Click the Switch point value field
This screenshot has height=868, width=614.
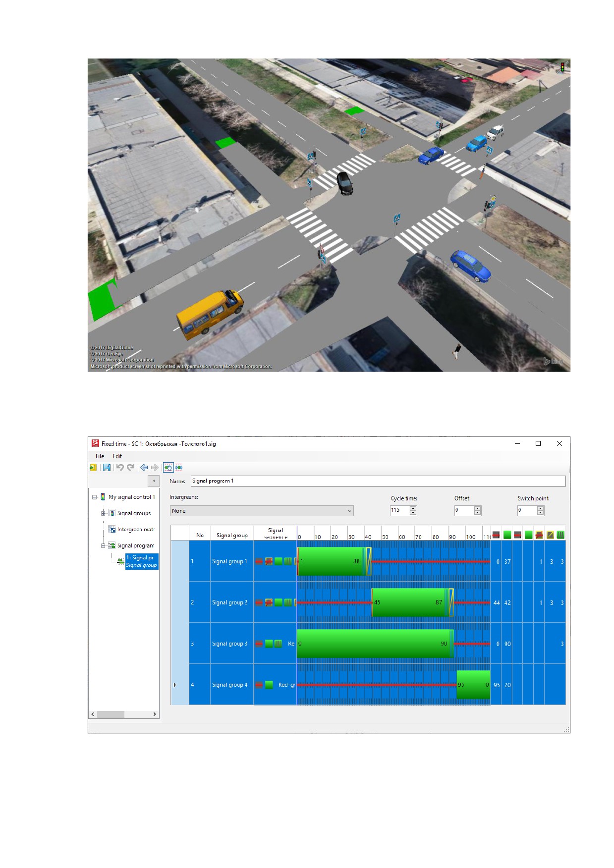(x=527, y=510)
